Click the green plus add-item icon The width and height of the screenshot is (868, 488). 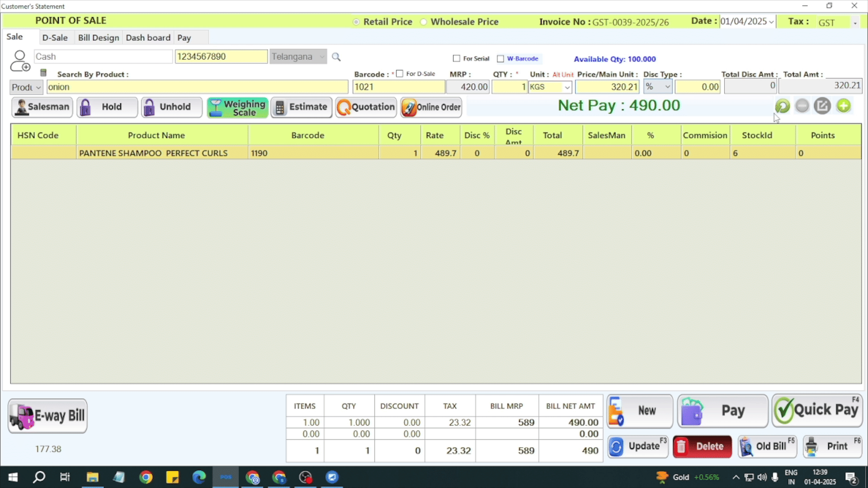(843, 106)
